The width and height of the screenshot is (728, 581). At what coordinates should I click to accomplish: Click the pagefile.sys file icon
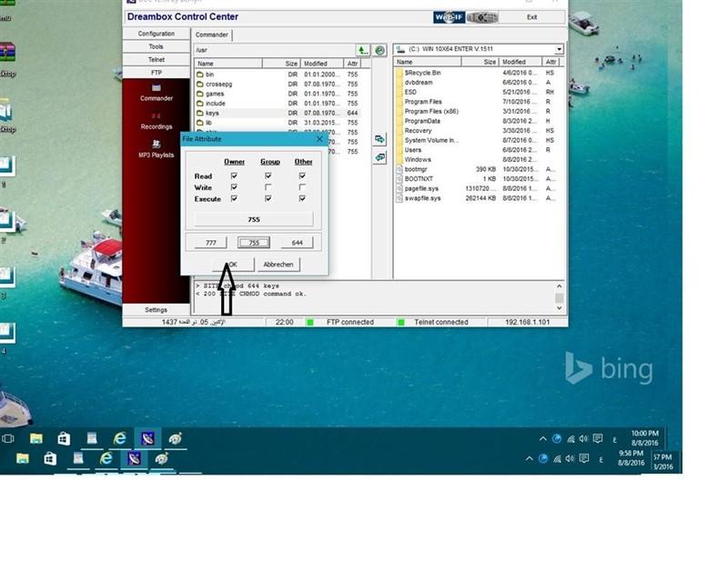(399, 189)
